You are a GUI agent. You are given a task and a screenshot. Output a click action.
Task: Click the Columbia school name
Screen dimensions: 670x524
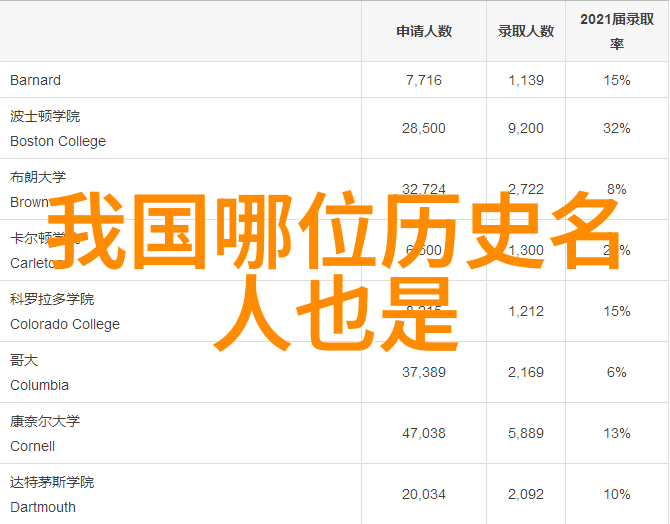[x=40, y=385]
